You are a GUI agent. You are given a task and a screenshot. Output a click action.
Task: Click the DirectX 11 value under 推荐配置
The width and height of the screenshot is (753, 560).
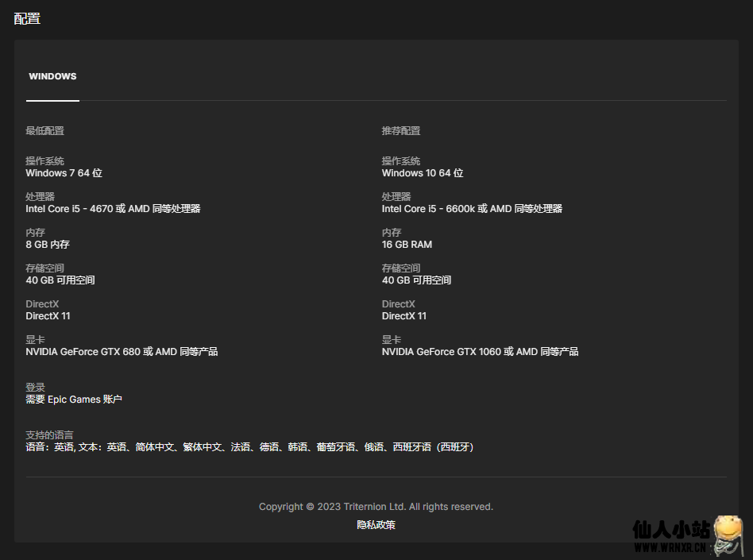pyautogui.click(x=404, y=316)
